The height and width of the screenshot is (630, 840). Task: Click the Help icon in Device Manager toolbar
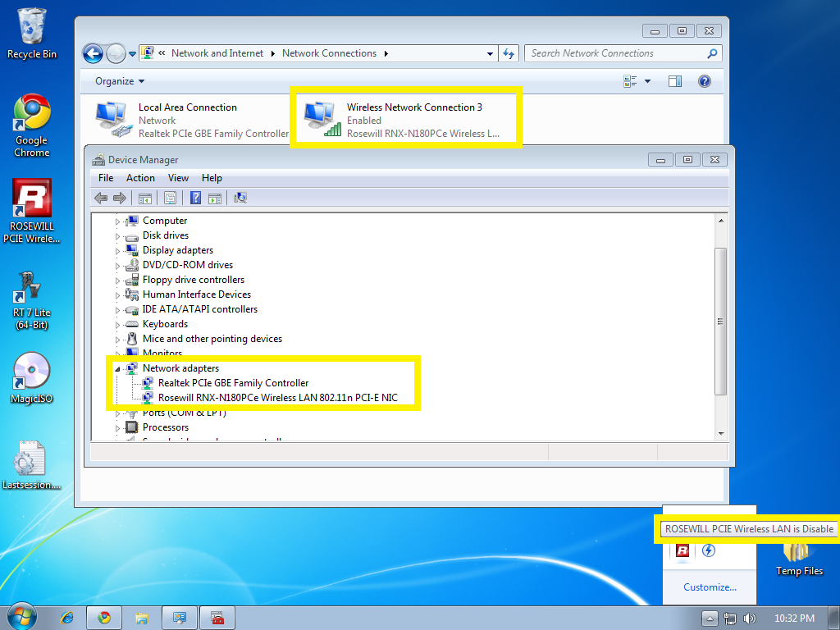195,199
